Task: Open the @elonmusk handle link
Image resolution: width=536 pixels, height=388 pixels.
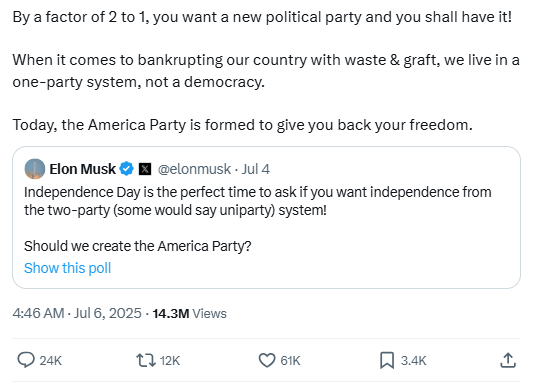Action: tap(194, 169)
